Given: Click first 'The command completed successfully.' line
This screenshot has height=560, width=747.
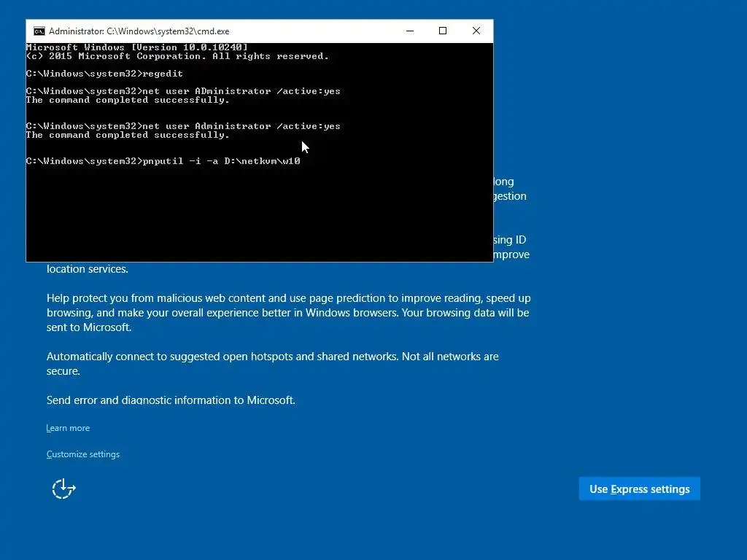Looking at the screenshot, I should [128, 100].
